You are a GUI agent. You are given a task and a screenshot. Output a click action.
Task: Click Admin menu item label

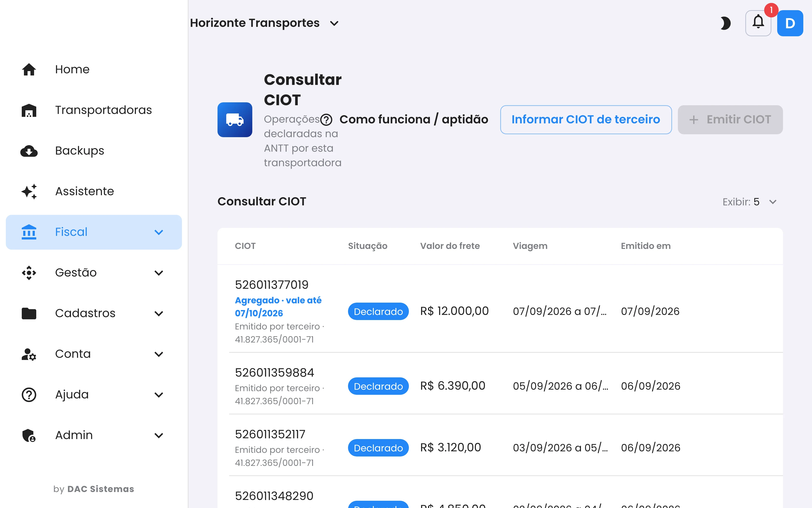coord(74,435)
